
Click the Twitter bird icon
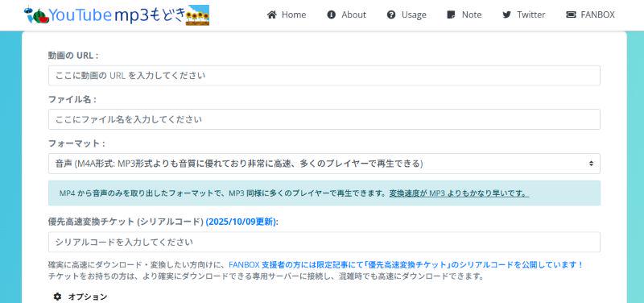507,15
